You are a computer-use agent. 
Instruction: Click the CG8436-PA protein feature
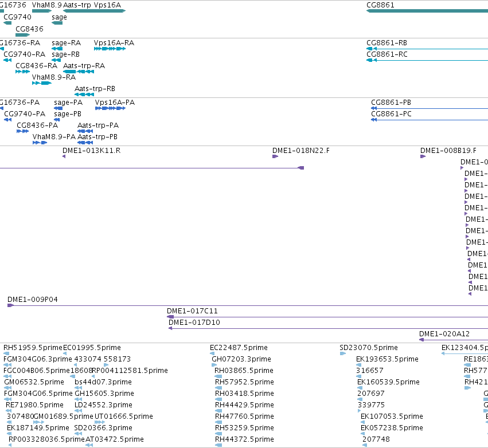23,132
